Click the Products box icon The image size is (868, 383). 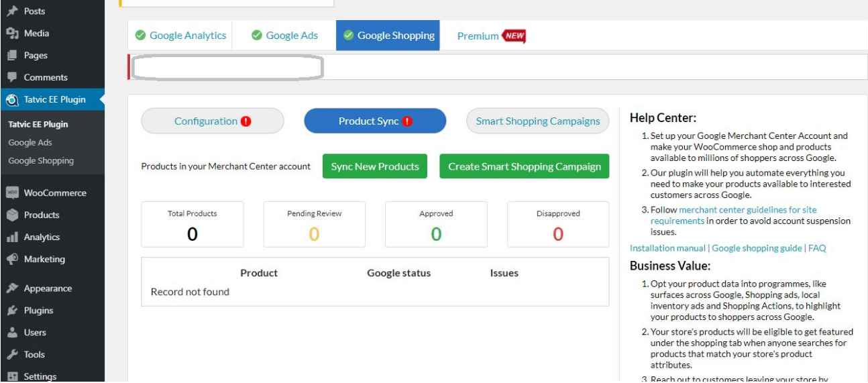(x=12, y=215)
